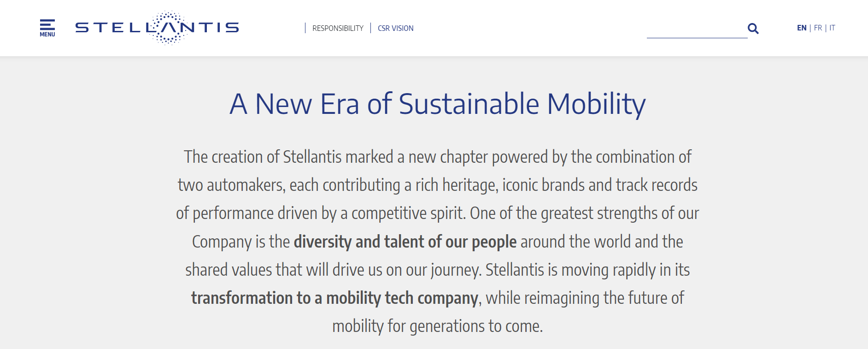Viewport: 868px width, 349px height.
Task: Switch site language to IT
Action: point(833,27)
